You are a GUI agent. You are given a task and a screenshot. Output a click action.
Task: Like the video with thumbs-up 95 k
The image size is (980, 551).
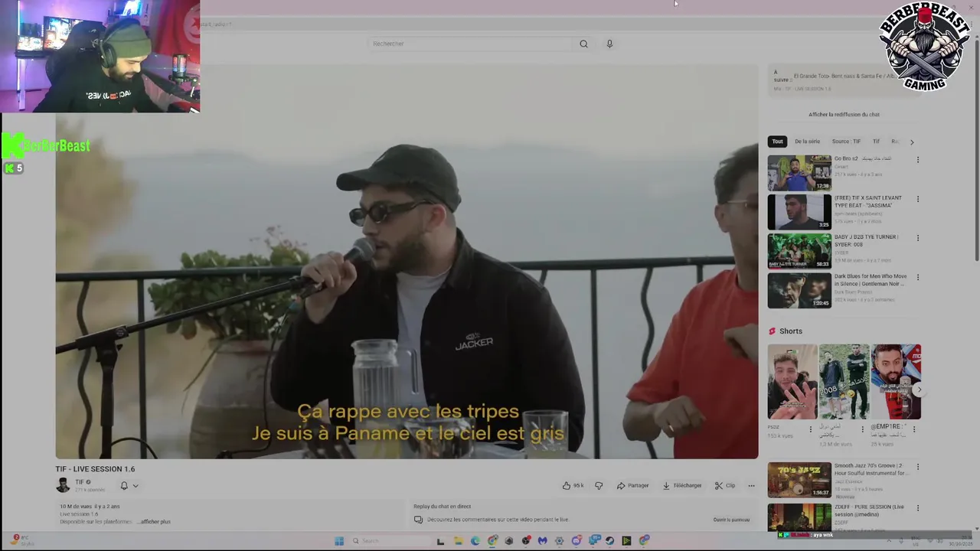pos(573,485)
